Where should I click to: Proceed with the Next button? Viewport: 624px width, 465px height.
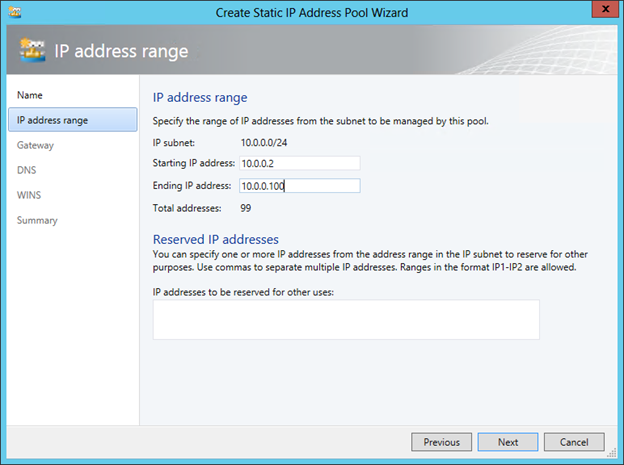point(508,442)
